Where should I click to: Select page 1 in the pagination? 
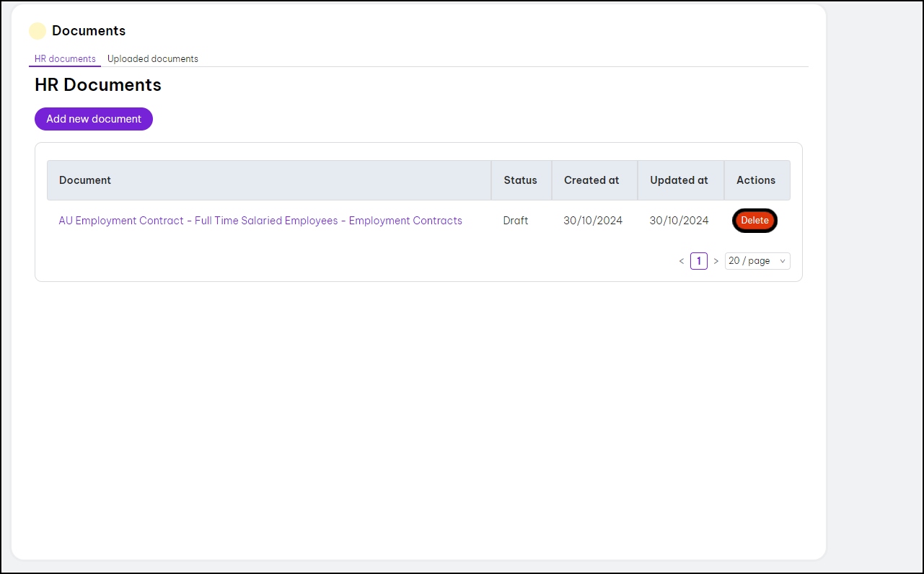click(698, 261)
